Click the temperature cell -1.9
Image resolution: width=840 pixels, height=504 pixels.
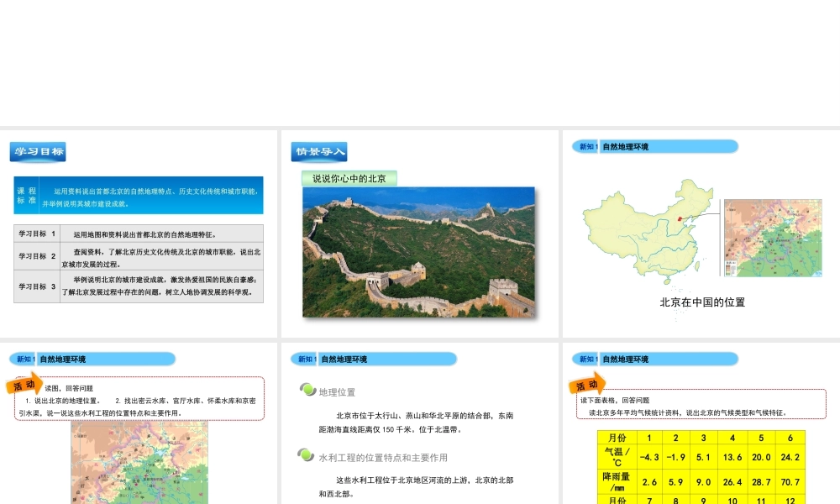point(676,457)
